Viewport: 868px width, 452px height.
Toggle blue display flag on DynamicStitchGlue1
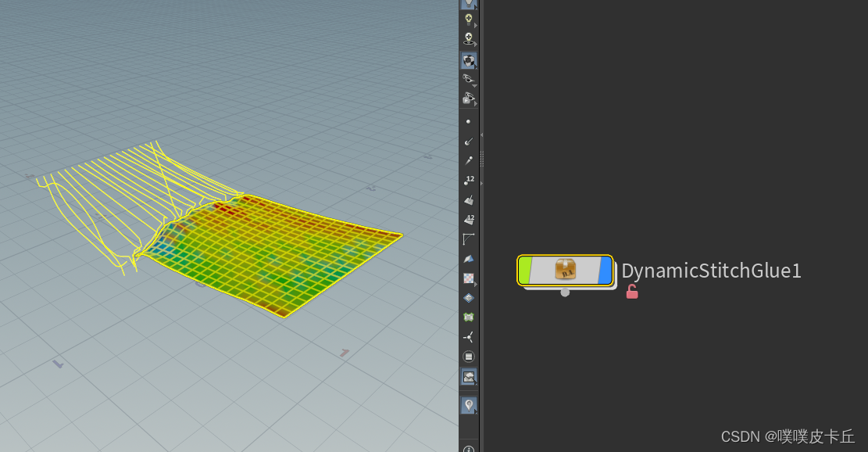click(x=605, y=271)
